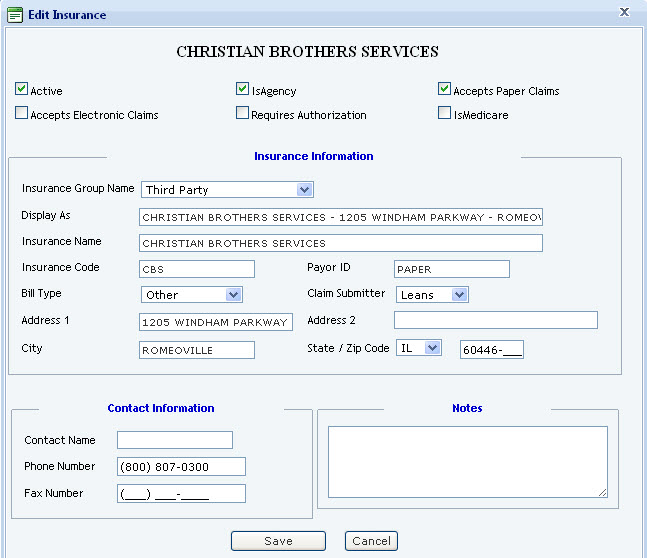Select the empty Address 2 field
Viewport: 647px width, 558px height.
(x=496, y=320)
